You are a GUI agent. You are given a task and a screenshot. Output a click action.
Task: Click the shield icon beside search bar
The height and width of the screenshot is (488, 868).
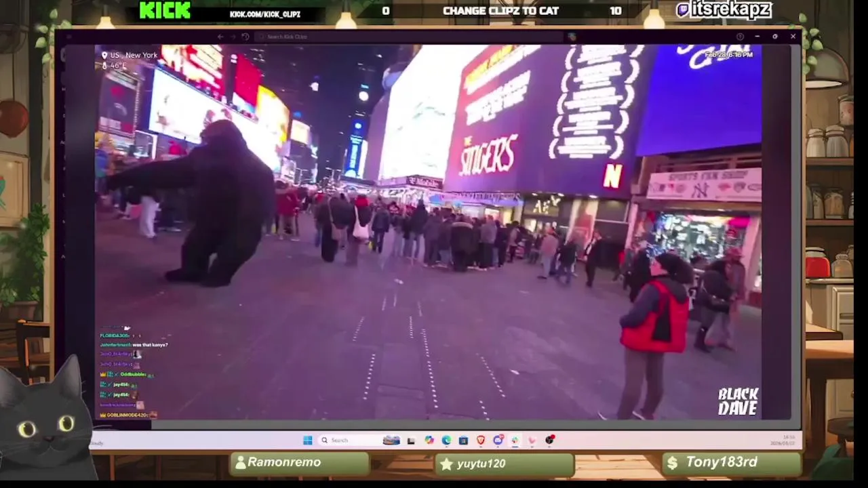pos(572,37)
